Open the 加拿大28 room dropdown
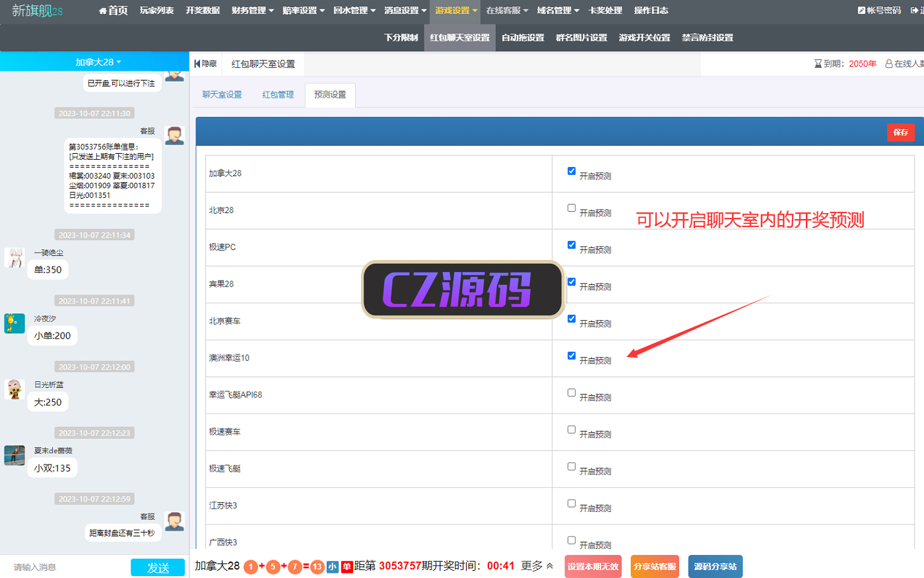The height and width of the screenshot is (578, 924). click(98, 62)
